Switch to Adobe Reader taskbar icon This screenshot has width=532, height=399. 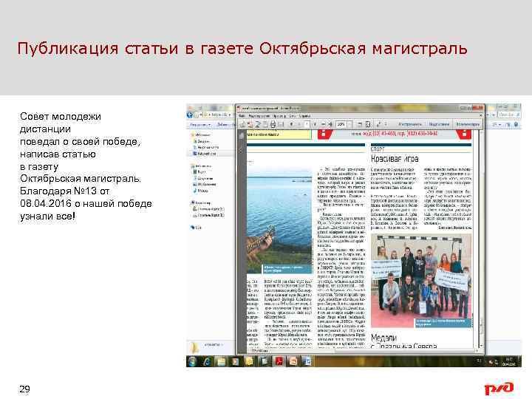[x=279, y=361]
